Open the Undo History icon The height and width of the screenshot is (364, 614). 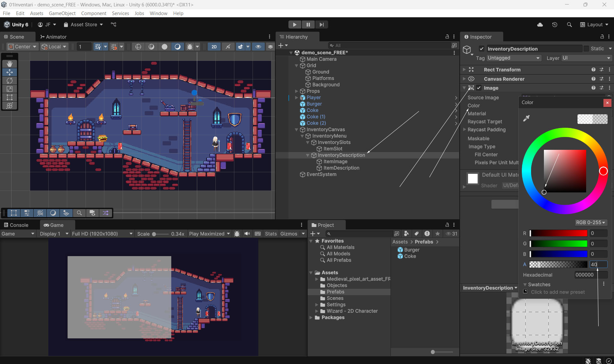point(555,25)
